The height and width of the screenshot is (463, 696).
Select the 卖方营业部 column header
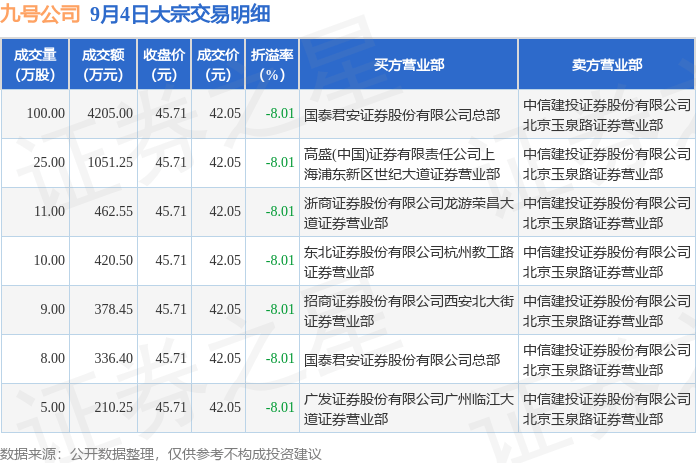(606, 64)
